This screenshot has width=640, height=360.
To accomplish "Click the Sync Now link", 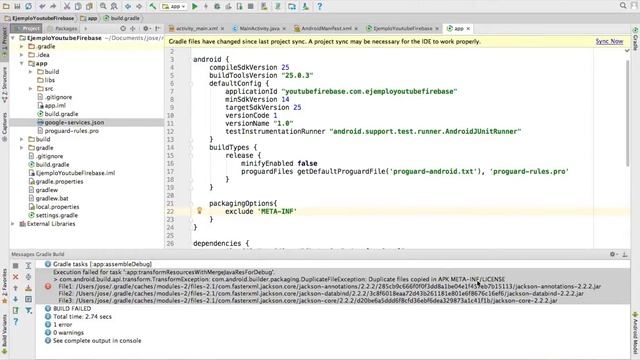I will [x=609, y=42].
